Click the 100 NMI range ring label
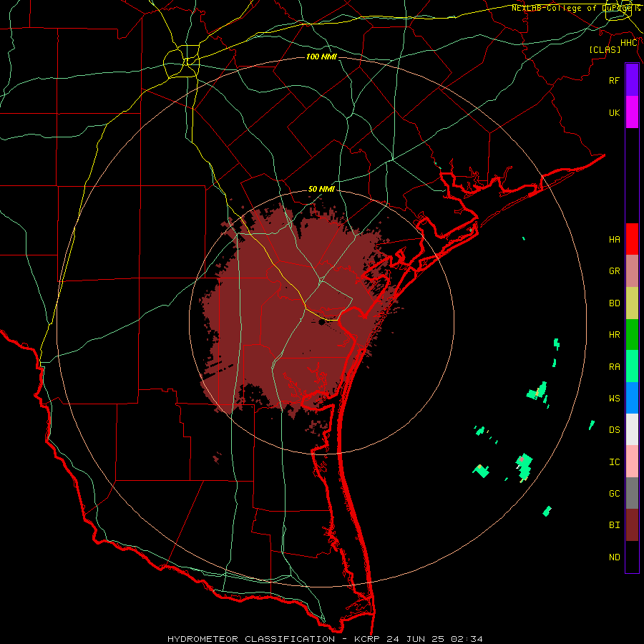 tap(321, 57)
